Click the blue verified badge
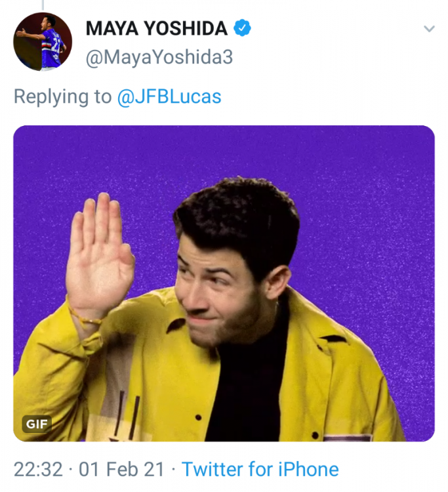This screenshot has width=448, height=492. tap(243, 28)
